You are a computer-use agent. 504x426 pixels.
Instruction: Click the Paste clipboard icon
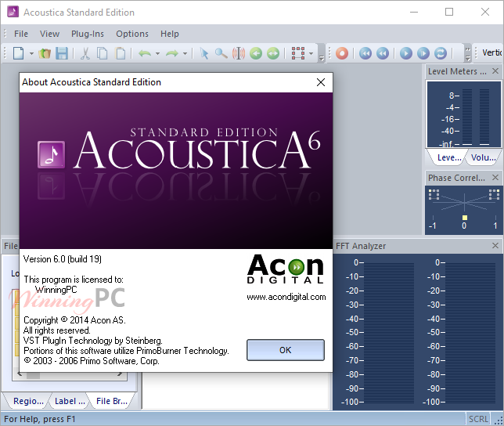click(x=121, y=53)
